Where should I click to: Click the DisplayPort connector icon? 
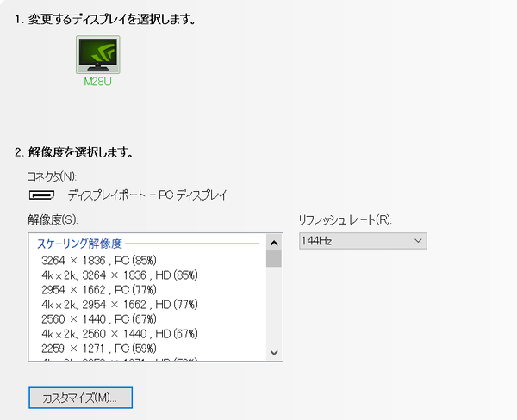42,195
